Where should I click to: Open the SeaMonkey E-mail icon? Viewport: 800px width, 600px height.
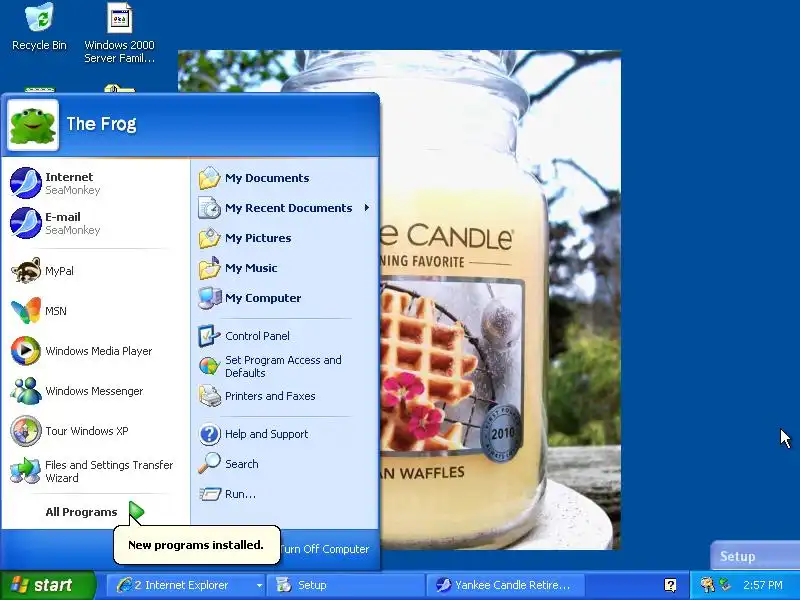[26, 223]
